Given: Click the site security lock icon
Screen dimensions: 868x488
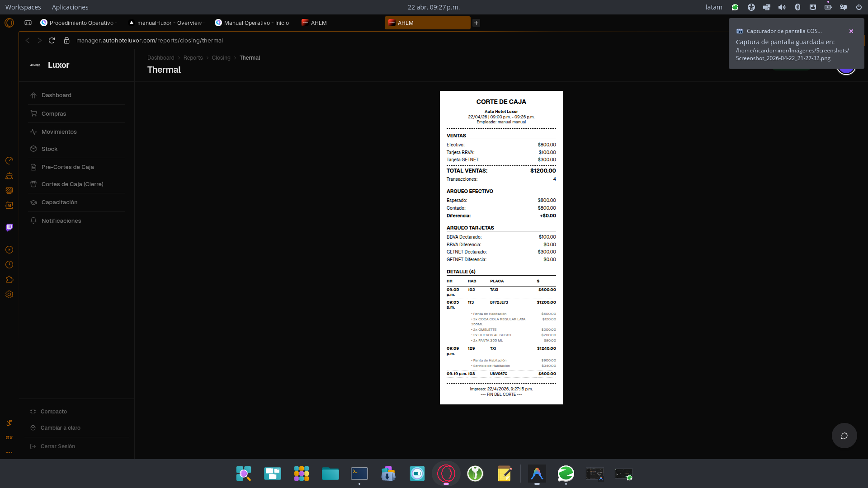Looking at the screenshot, I should tap(66, 41).
